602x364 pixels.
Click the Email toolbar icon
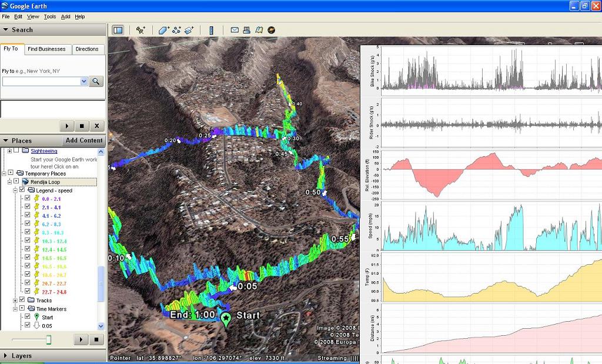(235, 30)
